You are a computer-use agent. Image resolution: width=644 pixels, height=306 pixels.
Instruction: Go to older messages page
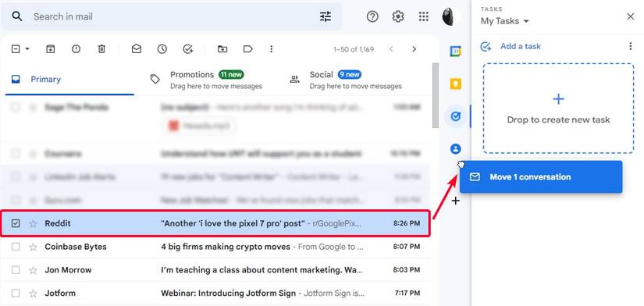(x=414, y=49)
